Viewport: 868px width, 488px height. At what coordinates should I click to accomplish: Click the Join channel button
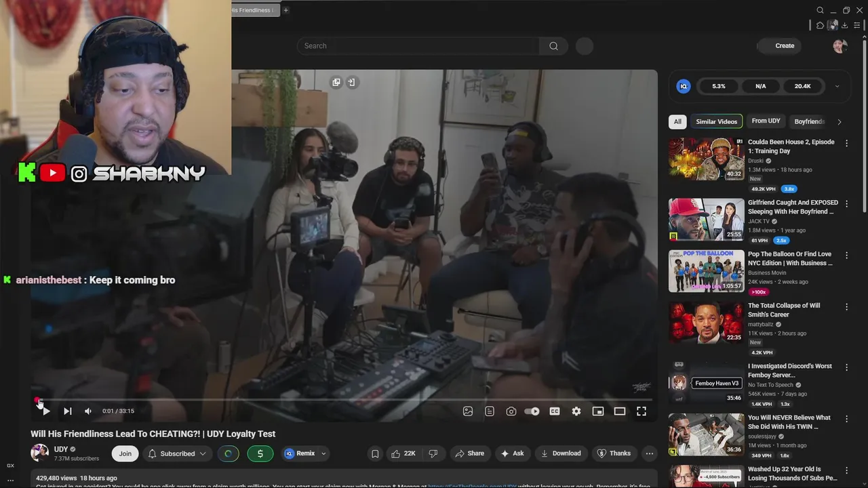pos(125,453)
